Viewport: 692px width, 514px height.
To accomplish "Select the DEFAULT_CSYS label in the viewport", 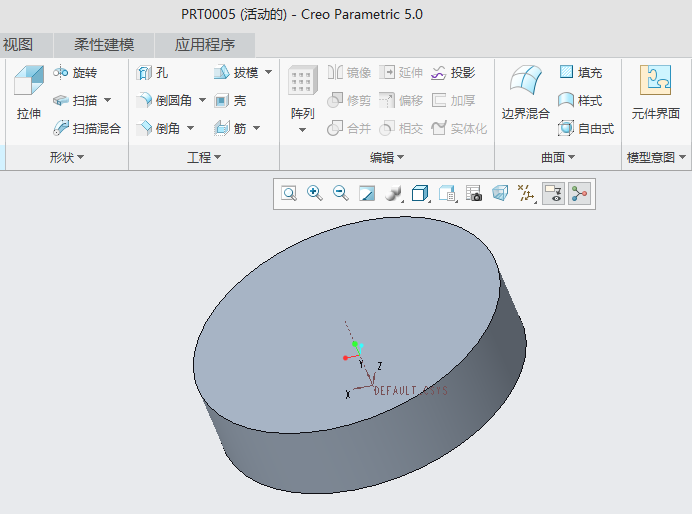I will [410, 391].
